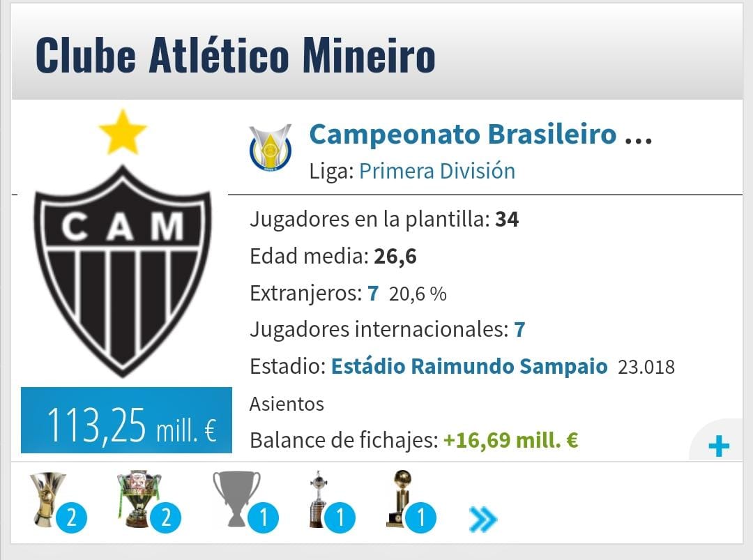
Task: Click the gold star above the crest
Action: tap(123, 133)
